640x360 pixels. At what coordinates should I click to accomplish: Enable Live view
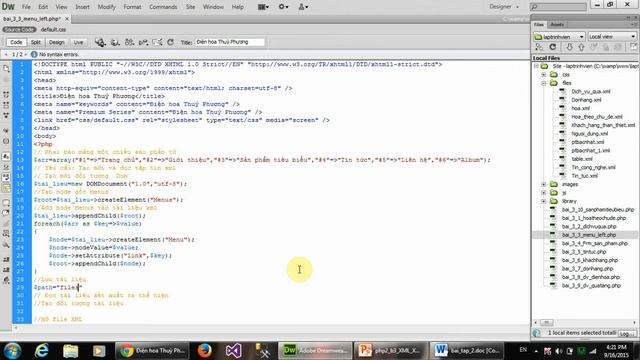click(x=78, y=42)
